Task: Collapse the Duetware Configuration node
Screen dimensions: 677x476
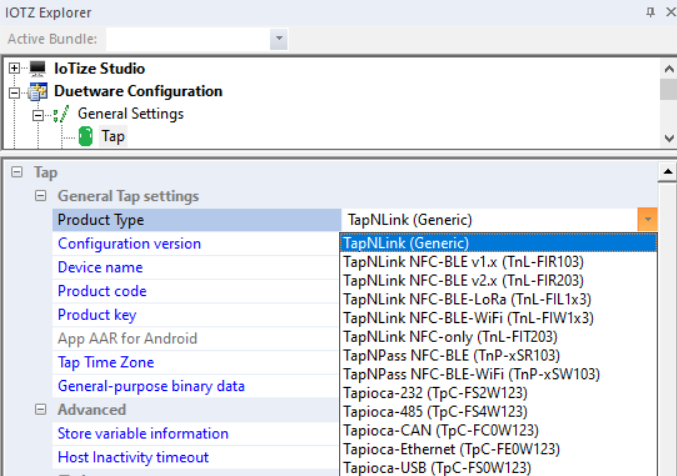Action: pyautogui.click(x=14, y=92)
